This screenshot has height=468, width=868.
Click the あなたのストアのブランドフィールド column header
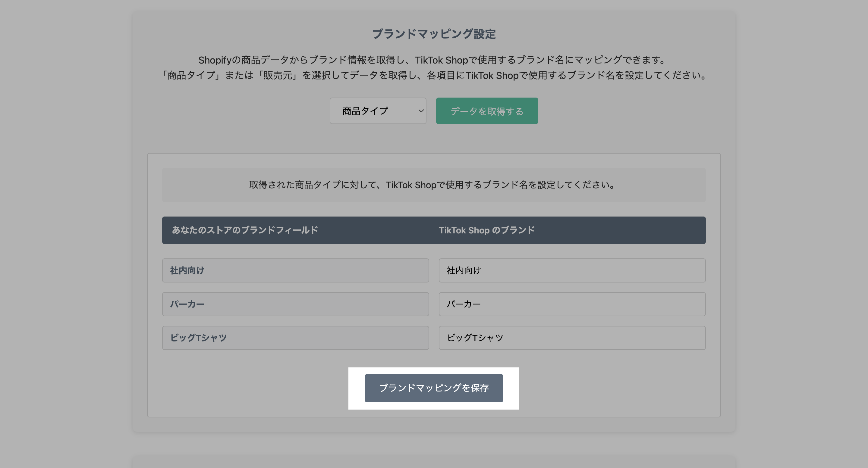pyautogui.click(x=245, y=230)
